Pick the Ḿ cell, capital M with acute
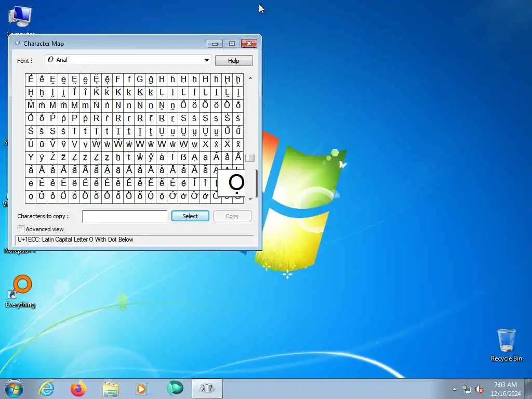The width and height of the screenshot is (532, 399). (31, 105)
